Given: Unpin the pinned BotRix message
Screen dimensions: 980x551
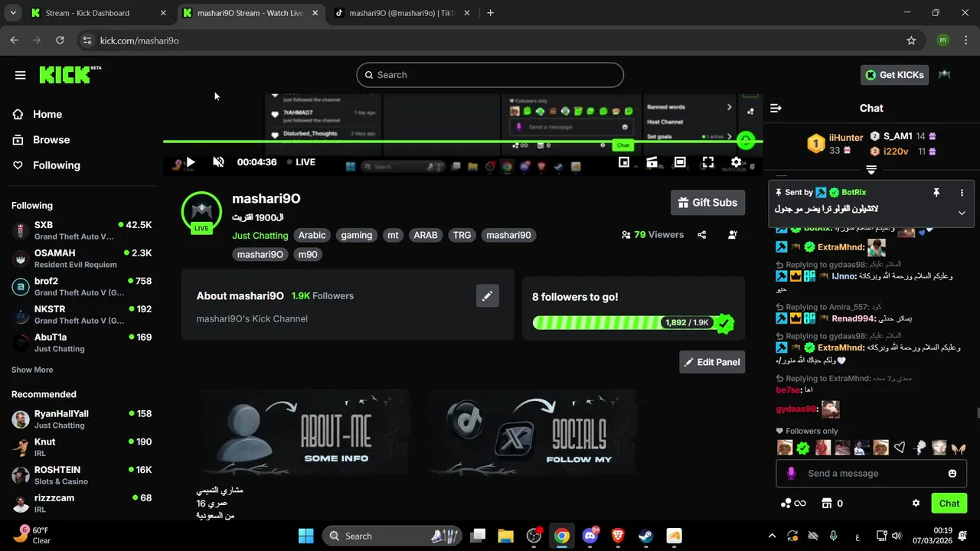Looking at the screenshot, I should [x=936, y=193].
